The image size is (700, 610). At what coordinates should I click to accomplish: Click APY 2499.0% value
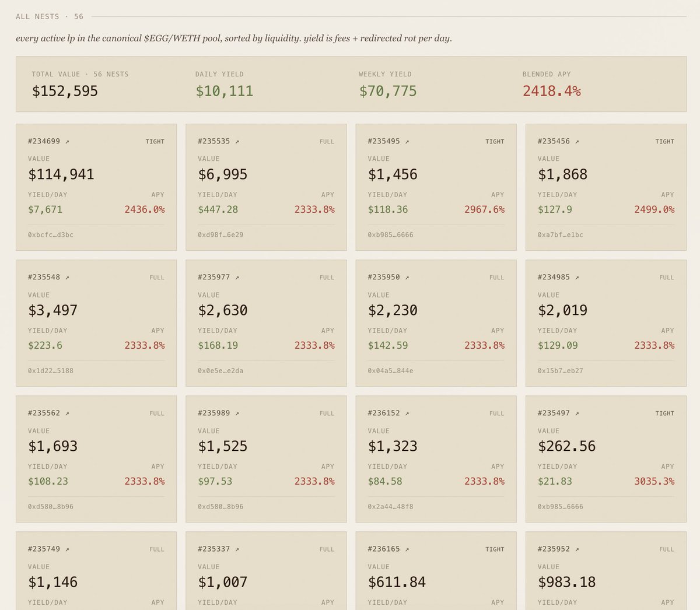[x=654, y=209]
